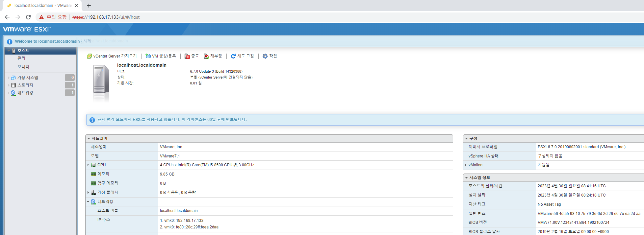This screenshot has height=235, width=644.
Task: Click the host server tower image
Action: pyautogui.click(x=101, y=83)
